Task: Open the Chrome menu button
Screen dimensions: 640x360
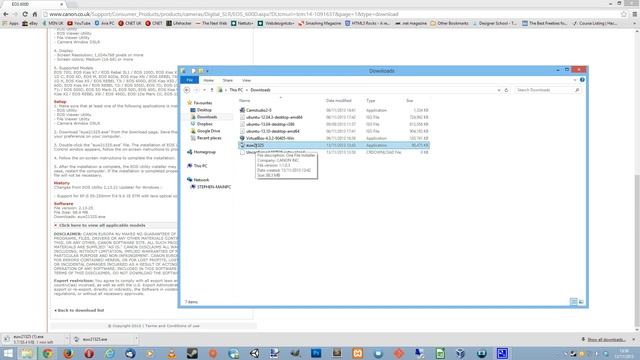Action: [x=635, y=14]
